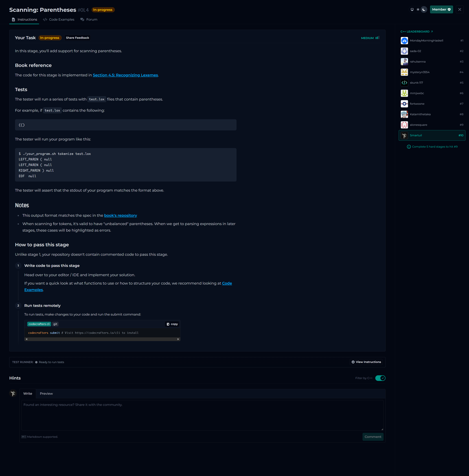The height and width of the screenshot is (476, 469).
Task: Toggle Filter by C++ switch
Action: point(380,378)
